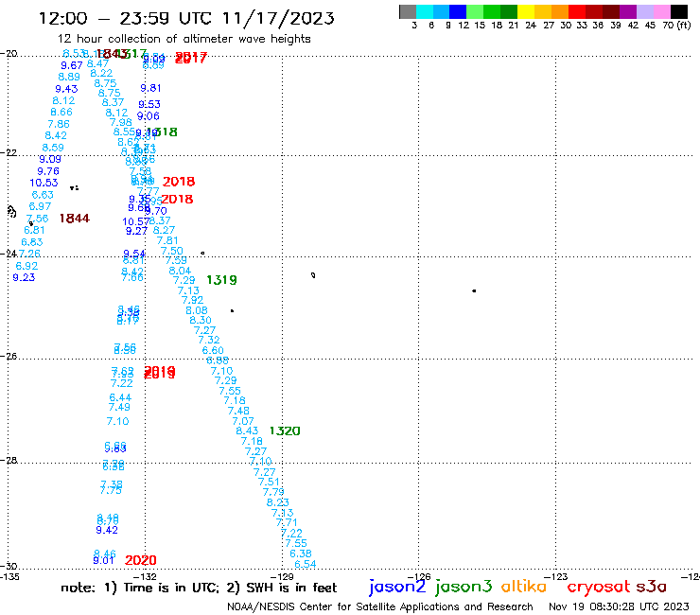The image size is (700, 615).
Task: Click the latitude axis label '-28'
Action: [x=9, y=460]
